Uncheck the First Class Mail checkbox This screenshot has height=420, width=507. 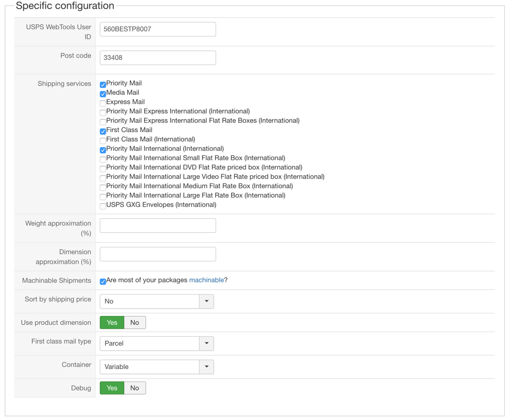pos(103,131)
